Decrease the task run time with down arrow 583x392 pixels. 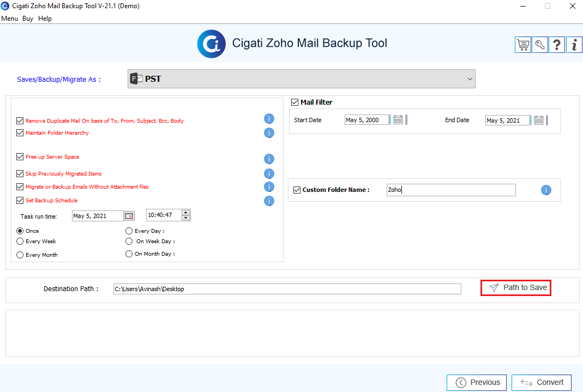[186, 218]
